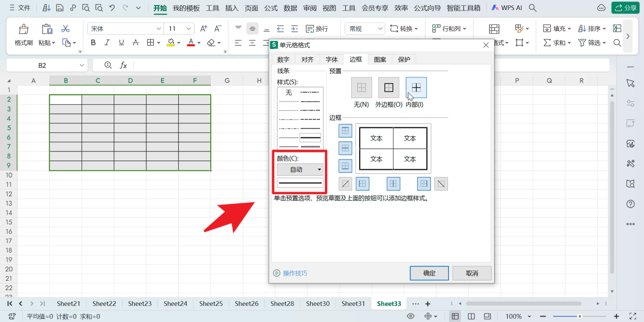Click the red Font color A icon
644x322 pixels.
pyautogui.click(x=191, y=43)
